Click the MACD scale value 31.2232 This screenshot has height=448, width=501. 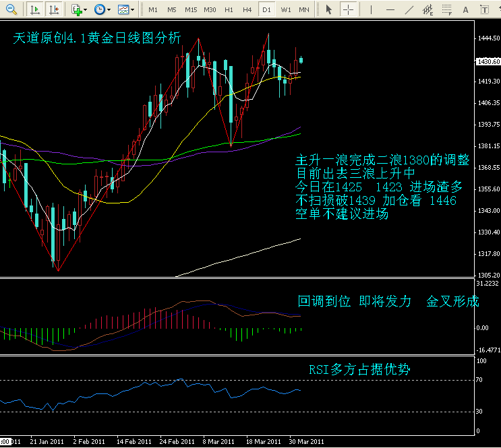(x=488, y=284)
